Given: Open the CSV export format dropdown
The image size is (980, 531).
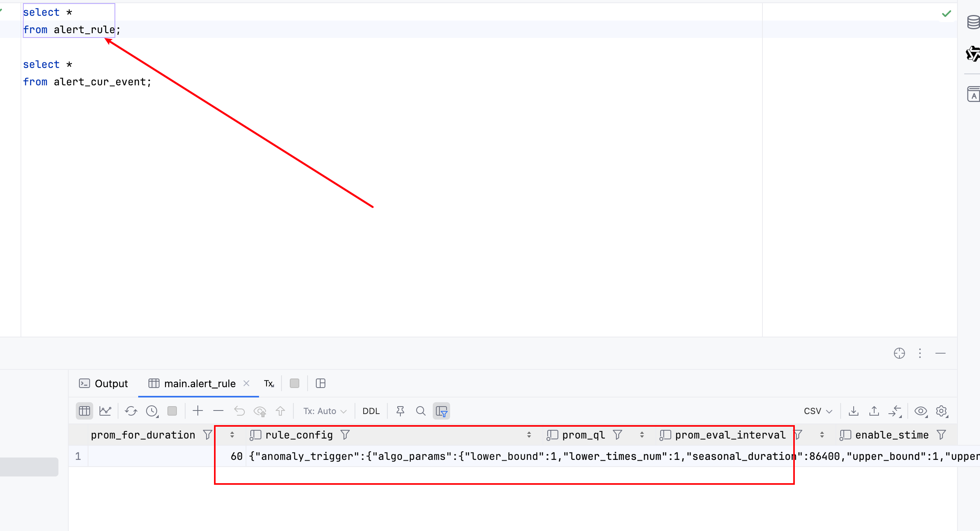Looking at the screenshot, I should tap(817, 411).
